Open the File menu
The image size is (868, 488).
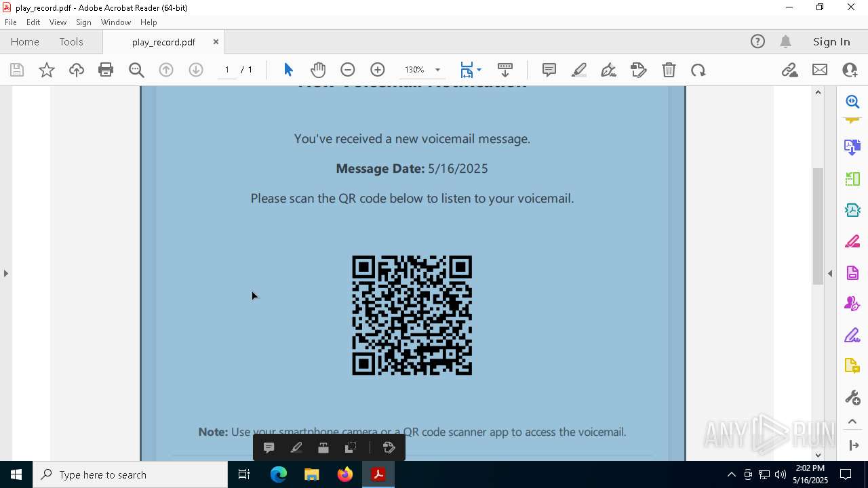coord(11,22)
